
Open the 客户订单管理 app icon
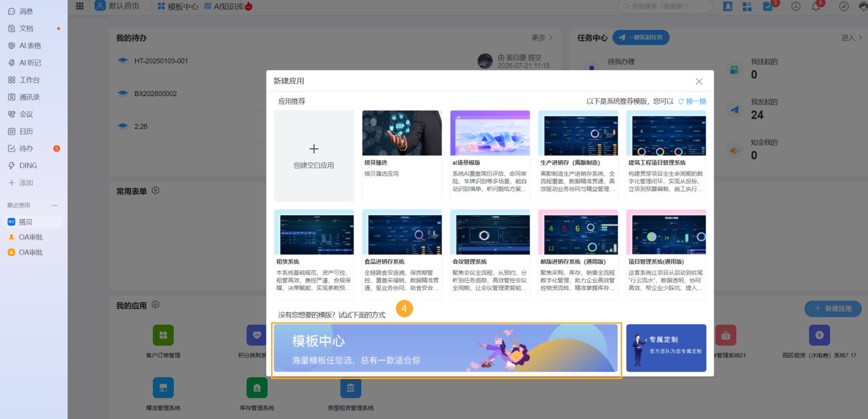[163, 335]
